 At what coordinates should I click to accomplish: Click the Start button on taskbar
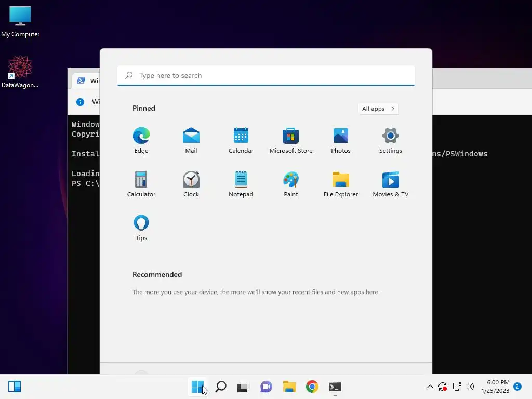197,387
